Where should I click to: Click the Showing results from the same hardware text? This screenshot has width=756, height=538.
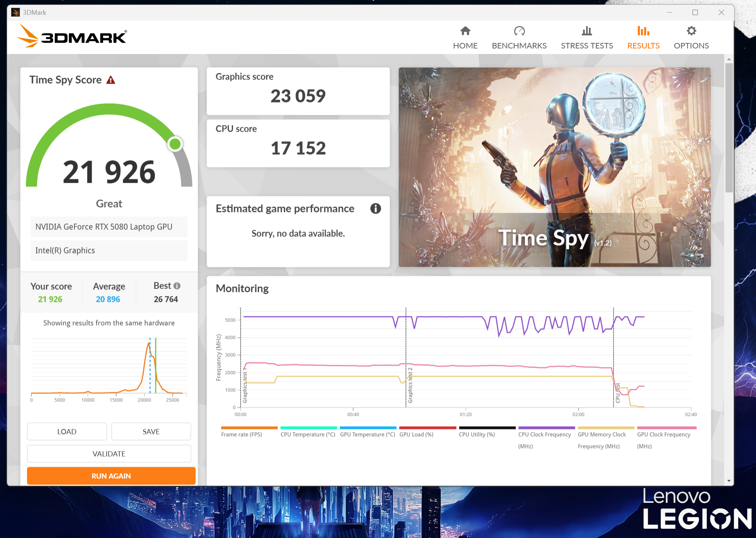(x=109, y=323)
